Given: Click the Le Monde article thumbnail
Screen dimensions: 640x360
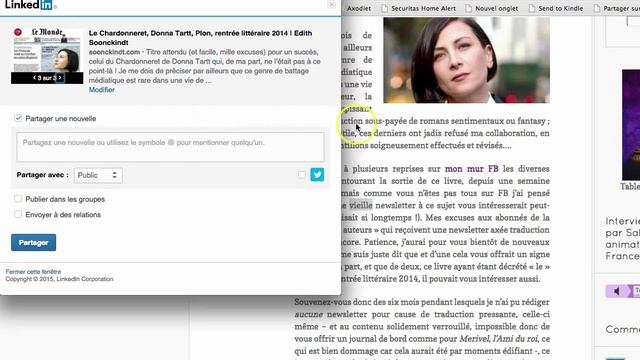Looking at the screenshot, I should click(x=47, y=56).
